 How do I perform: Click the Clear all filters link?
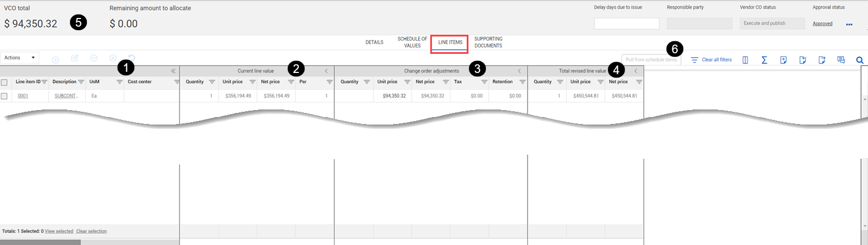[717, 60]
